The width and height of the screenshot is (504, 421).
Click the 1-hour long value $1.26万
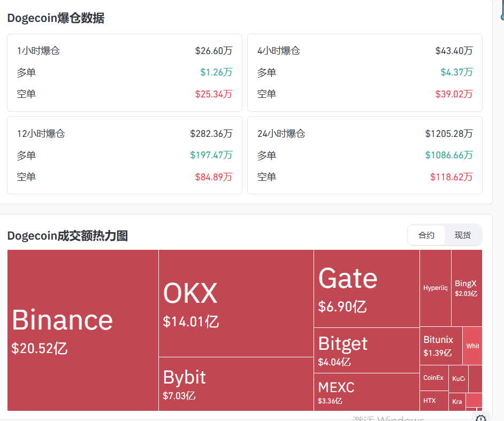tap(216, 72)
